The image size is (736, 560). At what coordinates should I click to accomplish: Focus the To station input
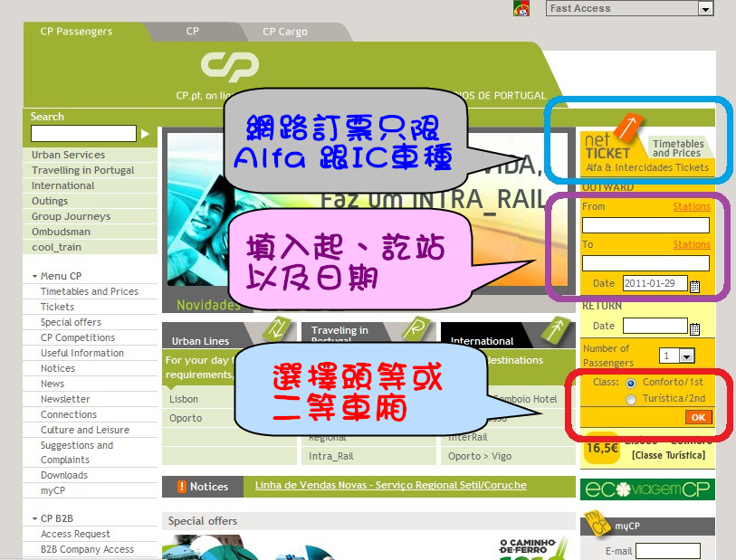645,263
